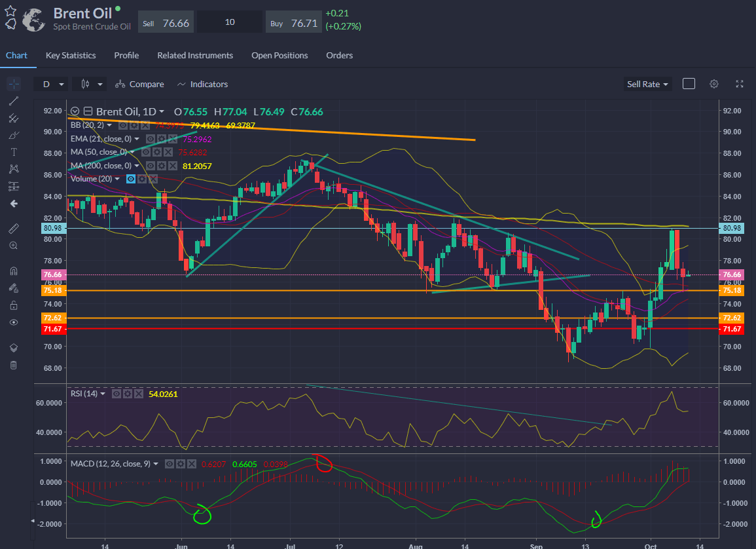This screenshot has width=756, height=549.
Task: Select the text annotation tool
Action: (x=13, y=152)
